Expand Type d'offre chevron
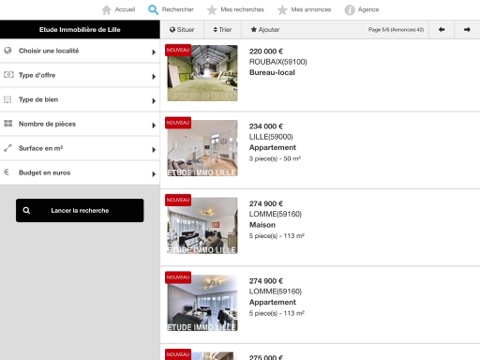This screenshot has width=480, height=360. 154,77
